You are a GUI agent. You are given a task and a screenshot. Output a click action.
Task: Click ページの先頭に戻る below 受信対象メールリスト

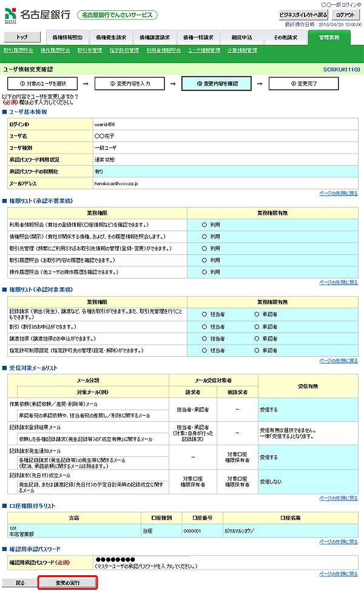[x=339, y=498]
